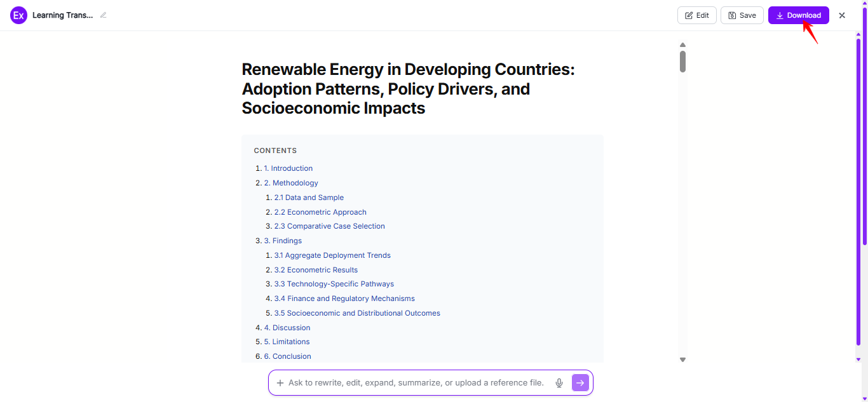Screen dimensions: 868x402
Task: Click the pencil rename icon beside title
Action: point(103,15)
